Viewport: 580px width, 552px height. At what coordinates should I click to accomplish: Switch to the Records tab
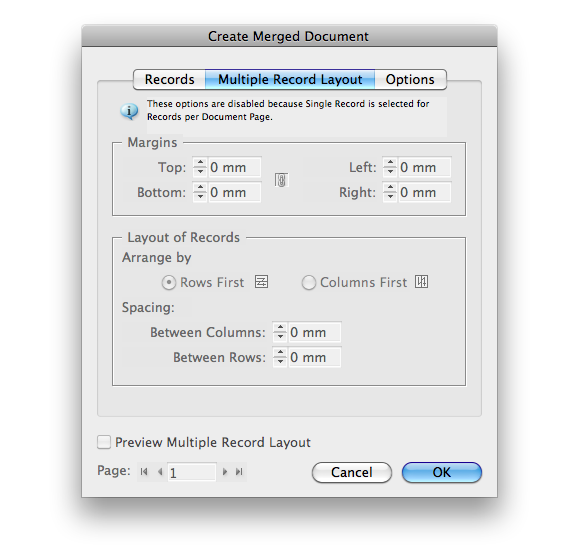click(x=169, y=80)
